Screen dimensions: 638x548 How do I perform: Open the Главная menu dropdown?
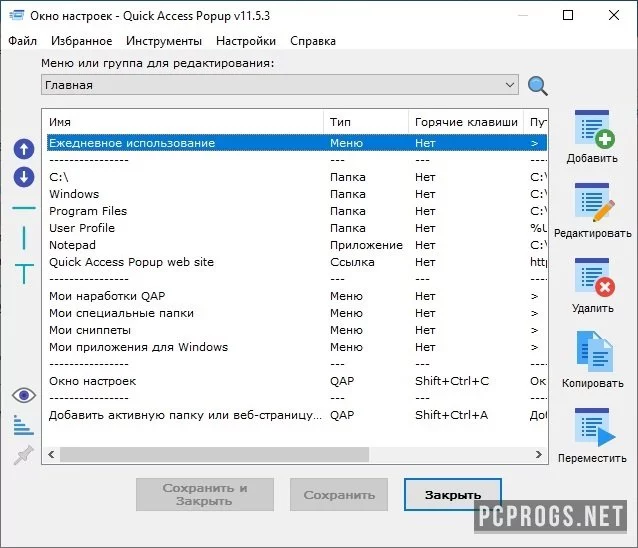point(280,85)
